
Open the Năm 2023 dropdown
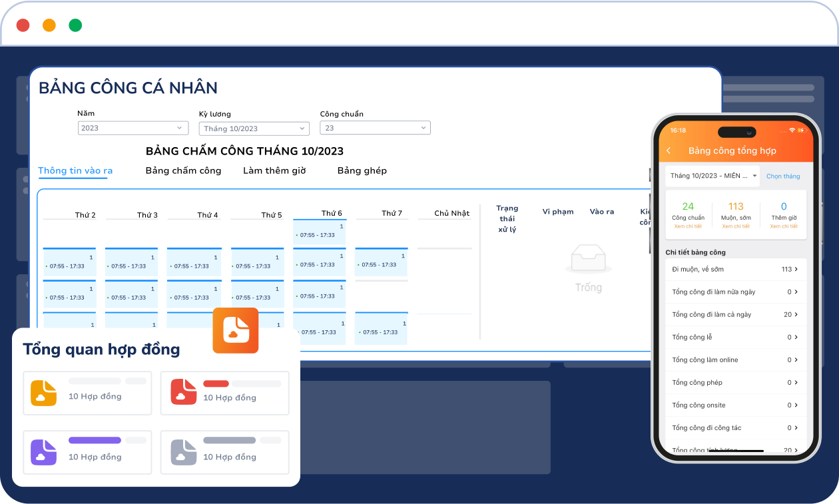tap(133, 128)
